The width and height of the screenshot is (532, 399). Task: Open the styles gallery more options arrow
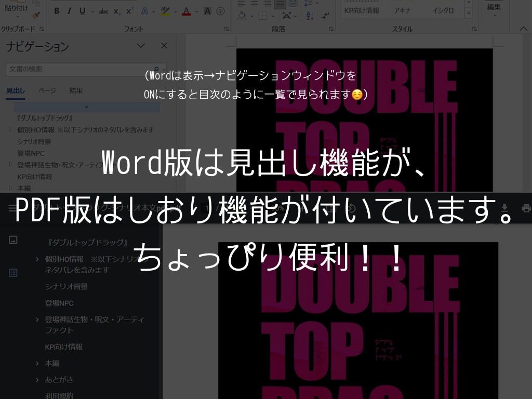coord(468,12)
